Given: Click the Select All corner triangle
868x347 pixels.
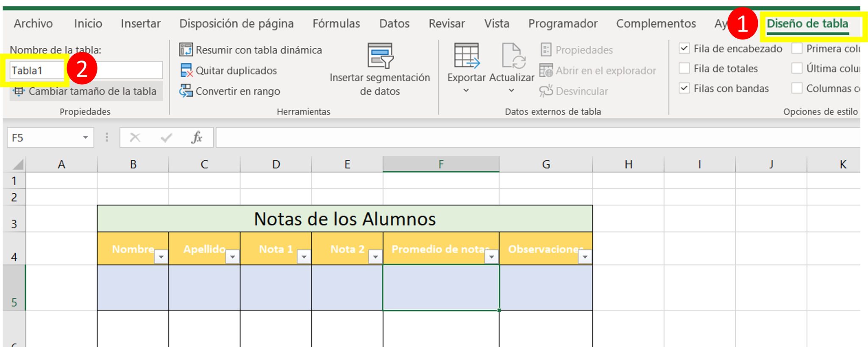Looking at the screenshot, I should (17, 164).
